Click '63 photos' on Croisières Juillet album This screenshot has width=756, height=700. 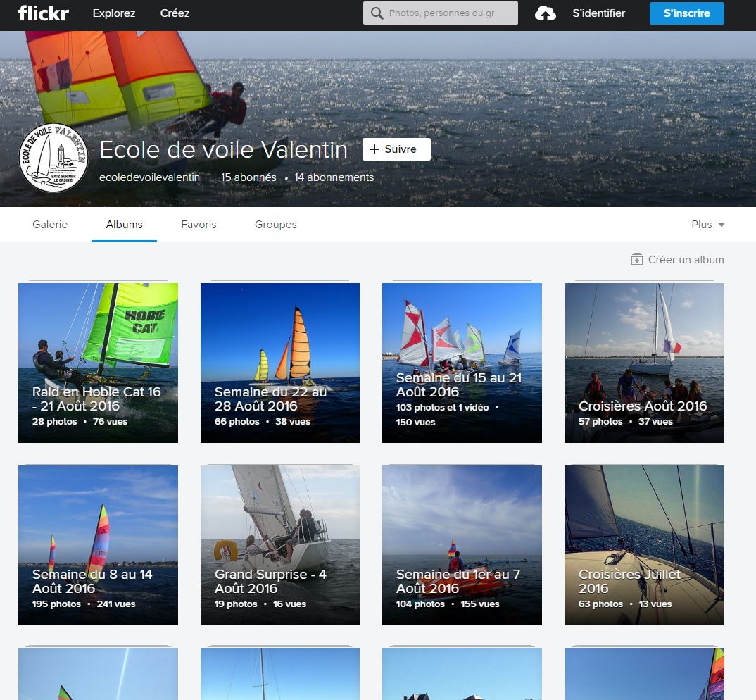click(x=600, y=604)
